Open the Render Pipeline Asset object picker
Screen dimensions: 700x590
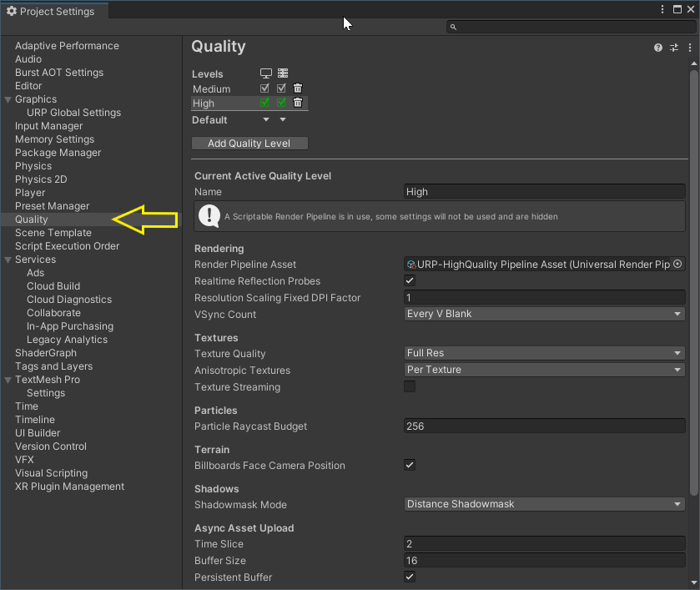pyautogui.click(x=677, y=264)
